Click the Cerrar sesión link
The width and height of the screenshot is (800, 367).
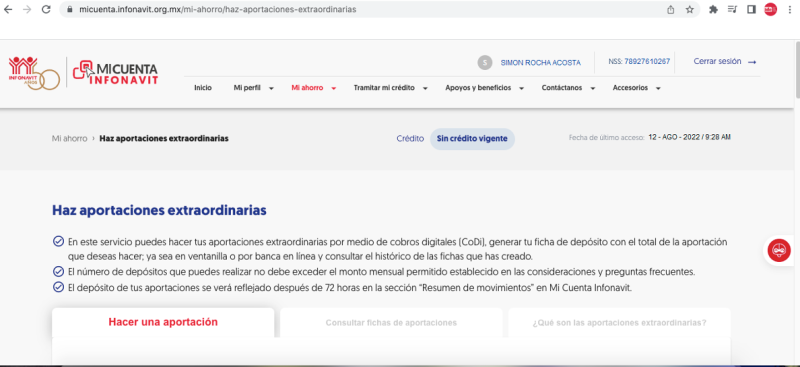tap(717, 61)
